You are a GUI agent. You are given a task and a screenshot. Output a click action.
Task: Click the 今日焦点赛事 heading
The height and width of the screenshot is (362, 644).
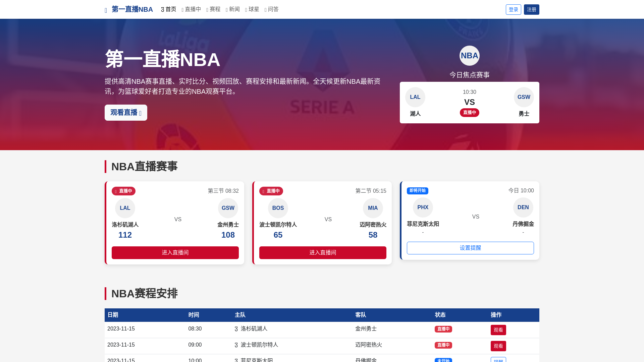coord(470,75)
